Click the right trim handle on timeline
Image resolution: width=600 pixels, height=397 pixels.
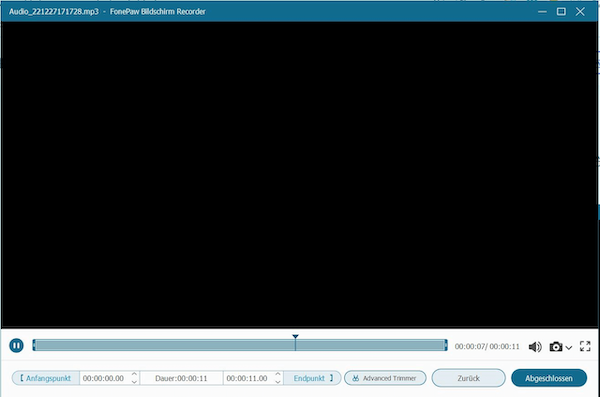446,345
